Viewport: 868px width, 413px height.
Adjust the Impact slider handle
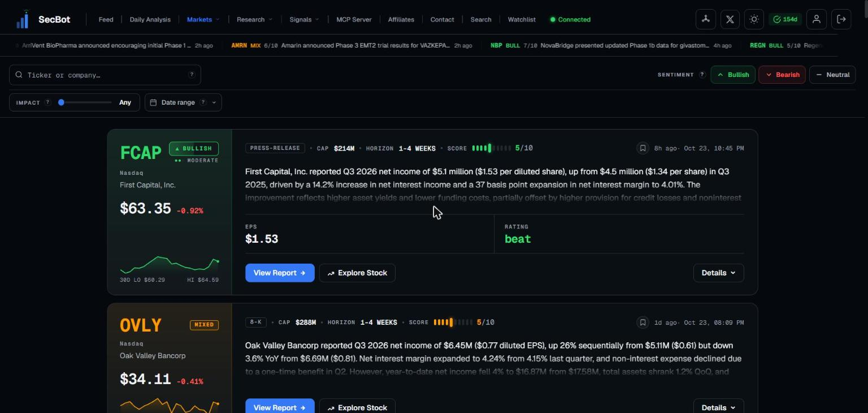tap(61, 102)
